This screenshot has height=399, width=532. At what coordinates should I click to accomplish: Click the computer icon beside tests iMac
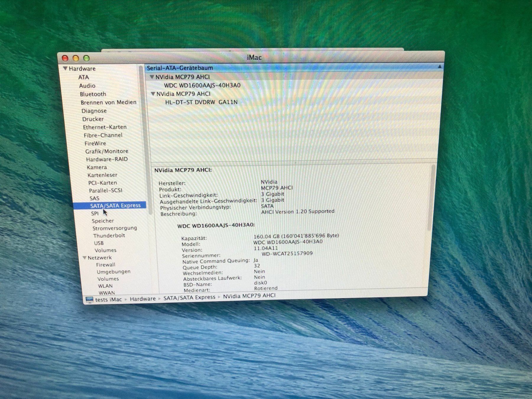(89, 300)
